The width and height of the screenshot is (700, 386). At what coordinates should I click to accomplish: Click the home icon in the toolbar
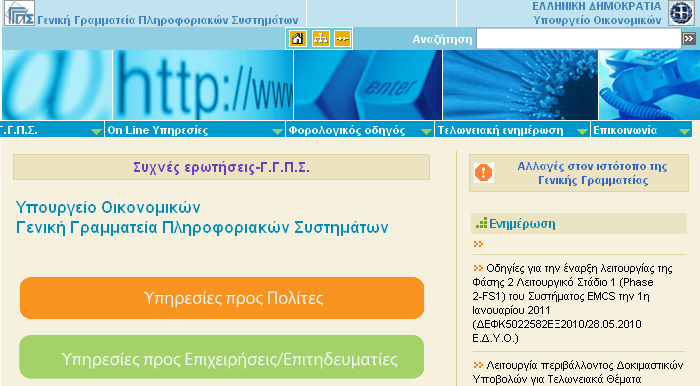(x=297, y=39)
